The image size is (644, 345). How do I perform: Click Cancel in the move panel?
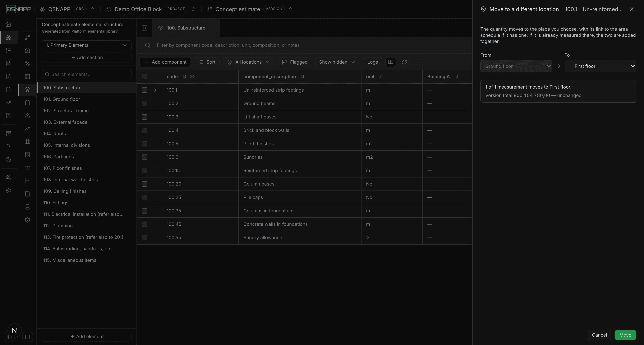599,335
